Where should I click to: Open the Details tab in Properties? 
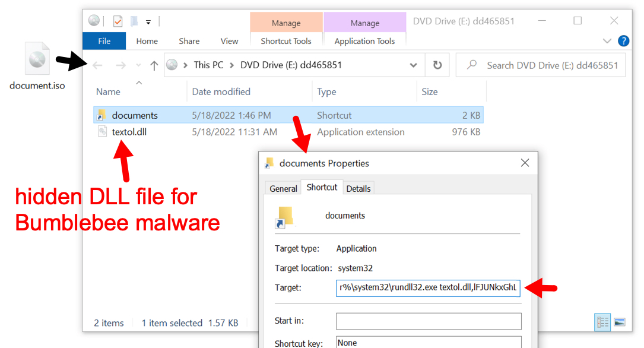(x=358, y=189)
